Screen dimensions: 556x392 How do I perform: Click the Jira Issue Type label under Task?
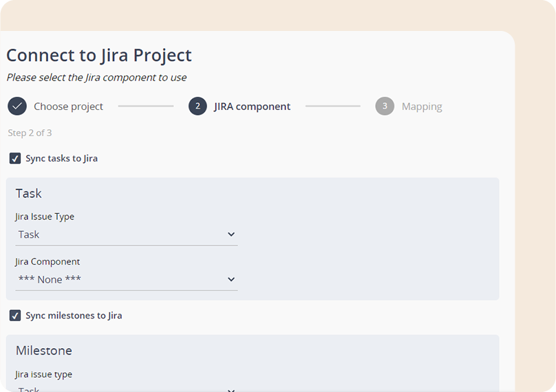(x=45, y=217)
